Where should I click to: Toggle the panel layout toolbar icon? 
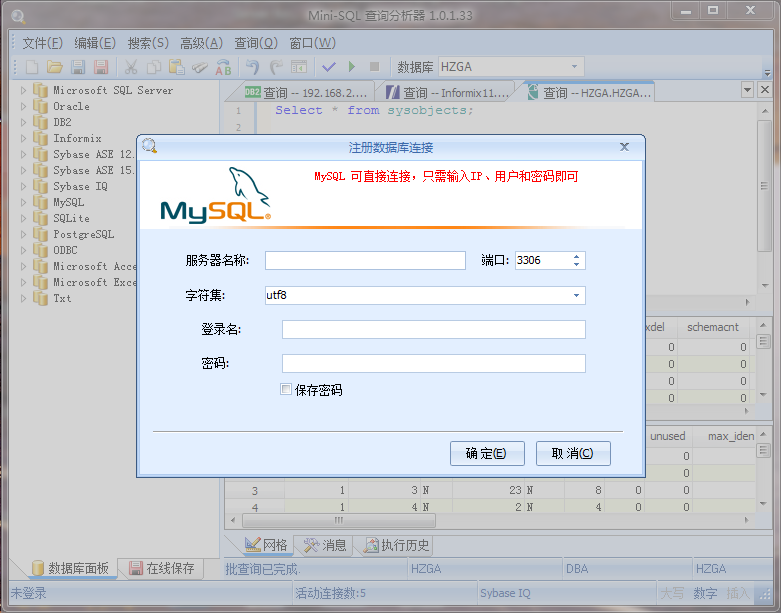pos(299,67)
